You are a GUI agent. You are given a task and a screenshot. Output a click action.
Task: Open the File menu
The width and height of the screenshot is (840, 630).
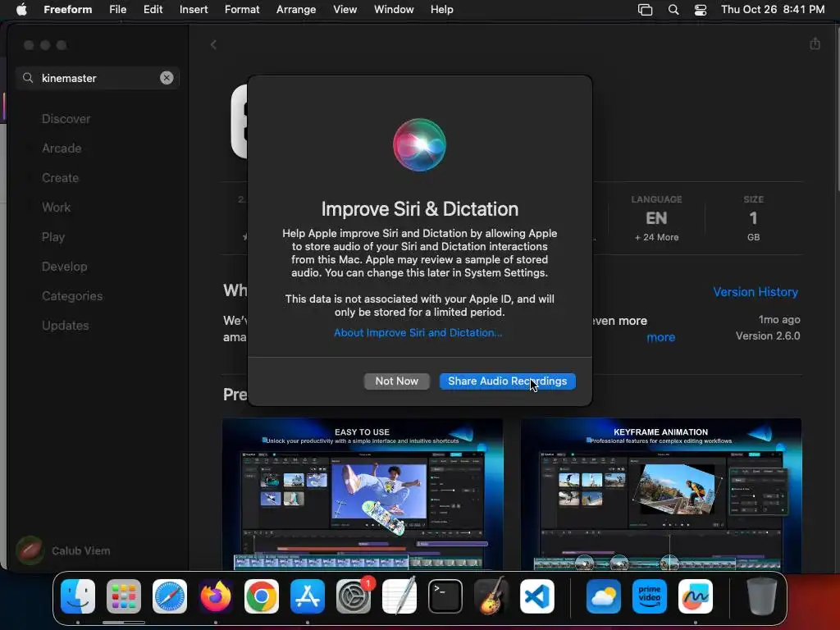coord(118,10)
